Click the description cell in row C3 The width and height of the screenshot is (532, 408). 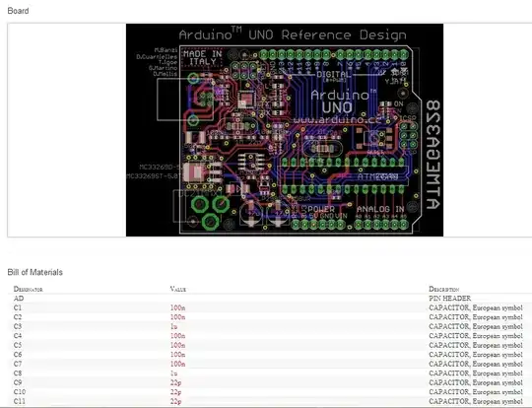[x=476, y=326]
